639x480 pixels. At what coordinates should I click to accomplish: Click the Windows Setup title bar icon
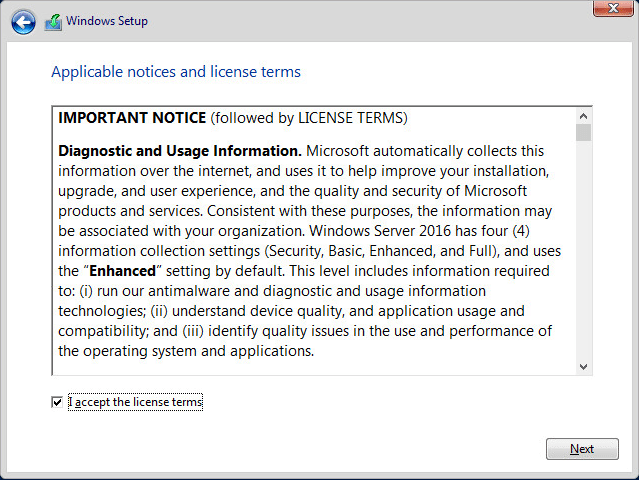[53, 22]
